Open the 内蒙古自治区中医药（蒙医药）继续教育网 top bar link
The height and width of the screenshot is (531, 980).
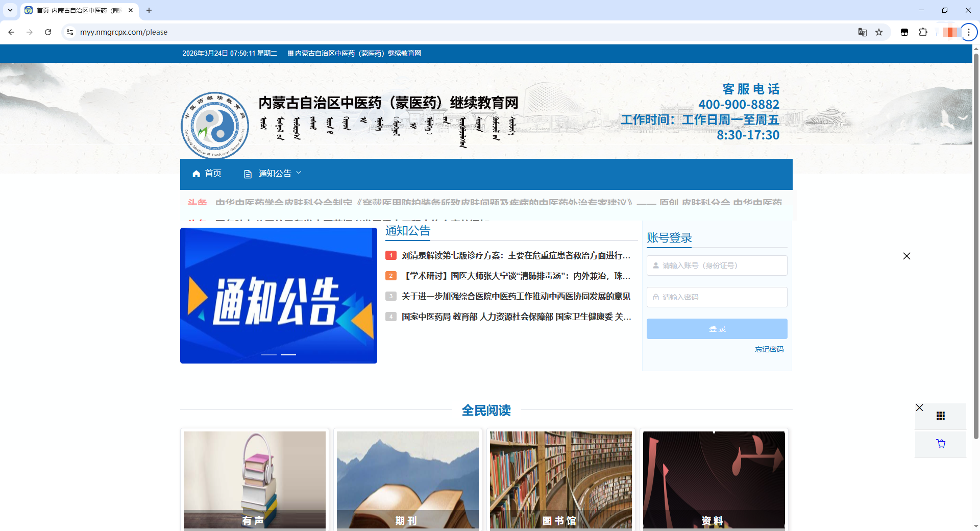(358, 53)
